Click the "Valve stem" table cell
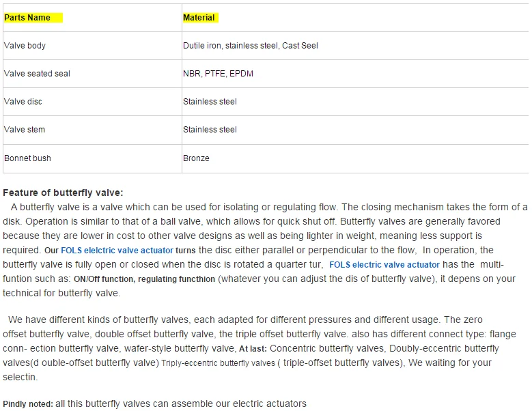This screenshot has height=411, width=532. click(25, 130)
